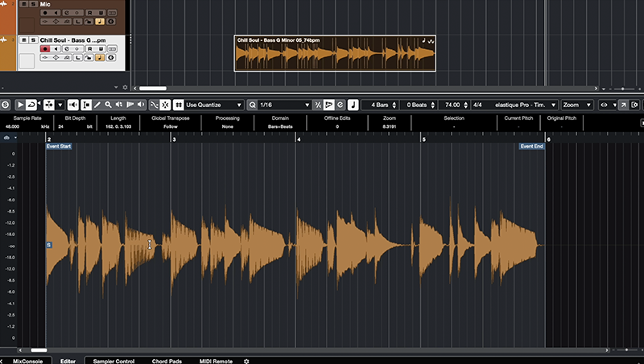The image size is (644, 364).
Task: Click the Audition Loop icon
Action: 33,105
